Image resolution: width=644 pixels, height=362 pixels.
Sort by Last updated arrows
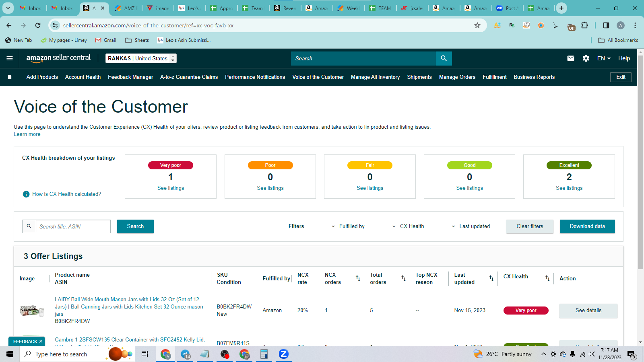(x=491, y=278)
